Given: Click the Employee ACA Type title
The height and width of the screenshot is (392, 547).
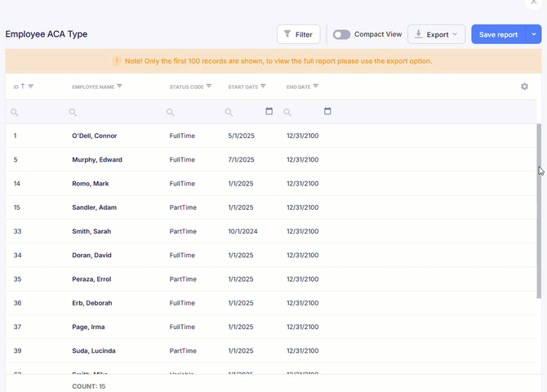Looking at the screenshot, I should tap(47, 34).
